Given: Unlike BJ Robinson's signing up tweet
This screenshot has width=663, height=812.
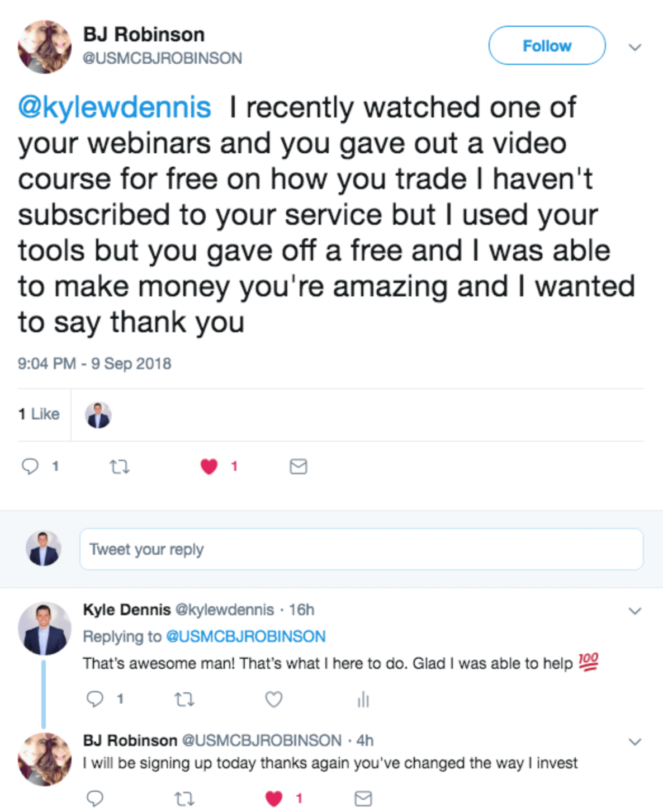Looking at the screenshot, I should 273,799.
